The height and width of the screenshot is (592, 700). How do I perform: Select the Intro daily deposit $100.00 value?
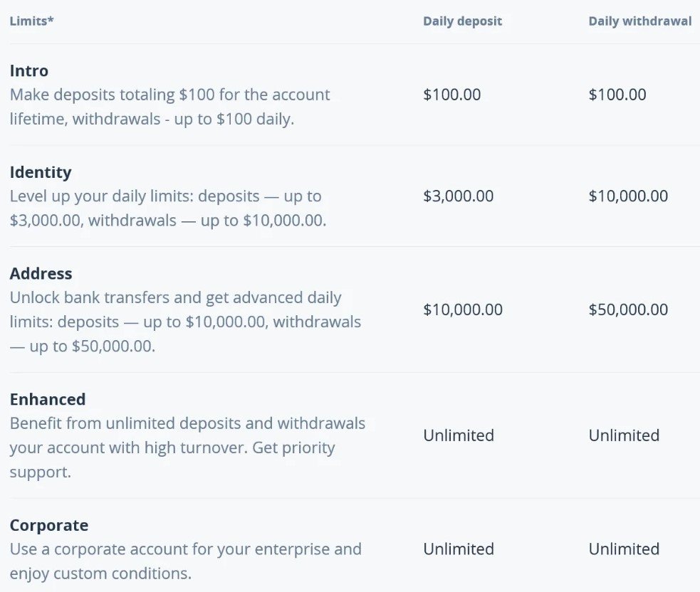(451, 95)
